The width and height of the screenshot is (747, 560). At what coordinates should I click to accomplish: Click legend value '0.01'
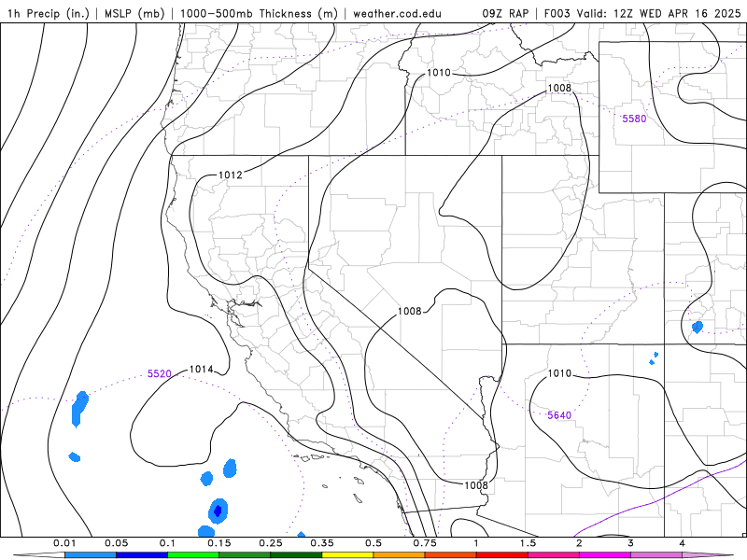pos(64,543)
